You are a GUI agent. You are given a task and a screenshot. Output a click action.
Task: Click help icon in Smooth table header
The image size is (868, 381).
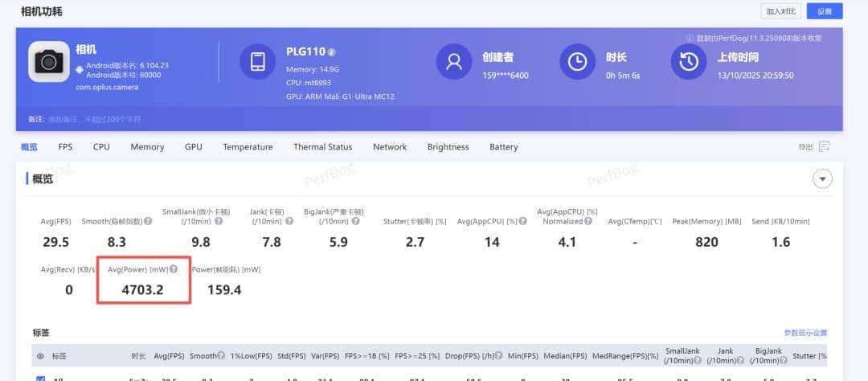pyautogui.click(x=221, y=356)
